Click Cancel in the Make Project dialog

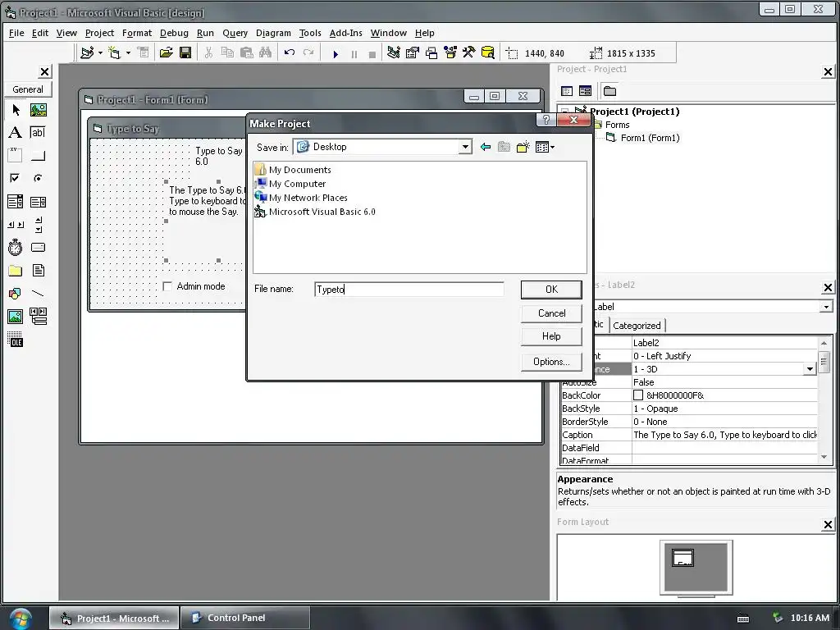[551, 313]
